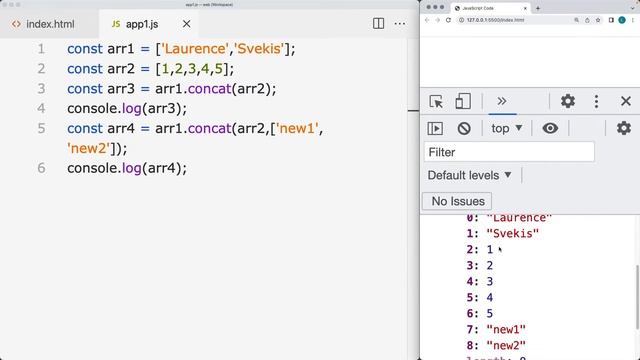This screenshot has width=640, height=360.
Task: Open the Default levels dropdown
Action: tap(469, 176)
